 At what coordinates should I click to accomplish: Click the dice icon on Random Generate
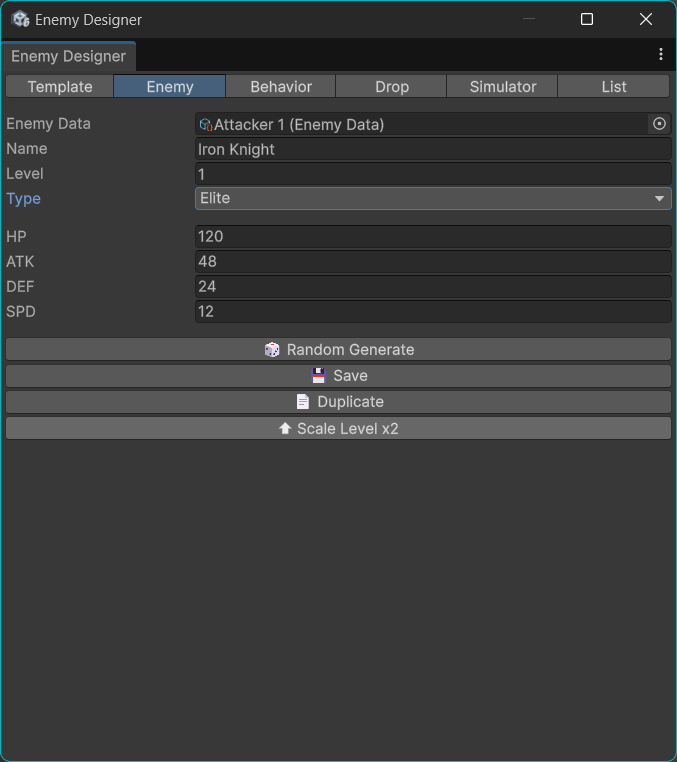point(272,349)
